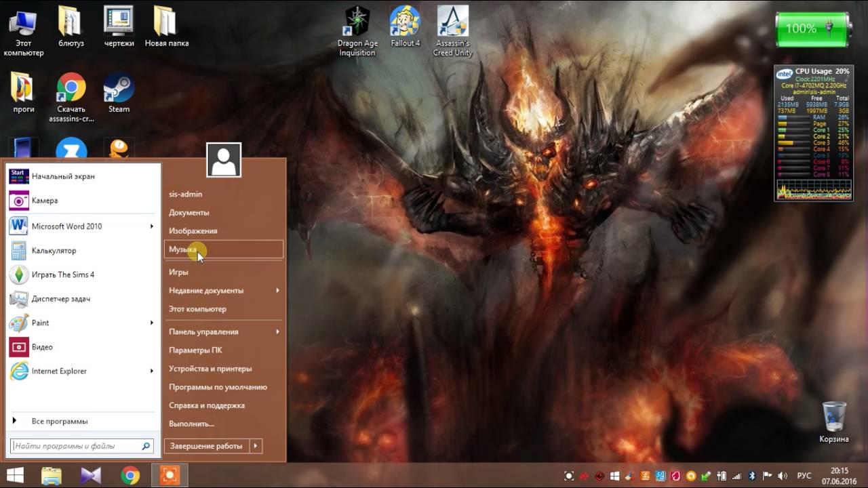Image resolution: width=868 pixels, height=488 pixels.
Task: Launch Steam from the desktop
Action: click(119, 93)
